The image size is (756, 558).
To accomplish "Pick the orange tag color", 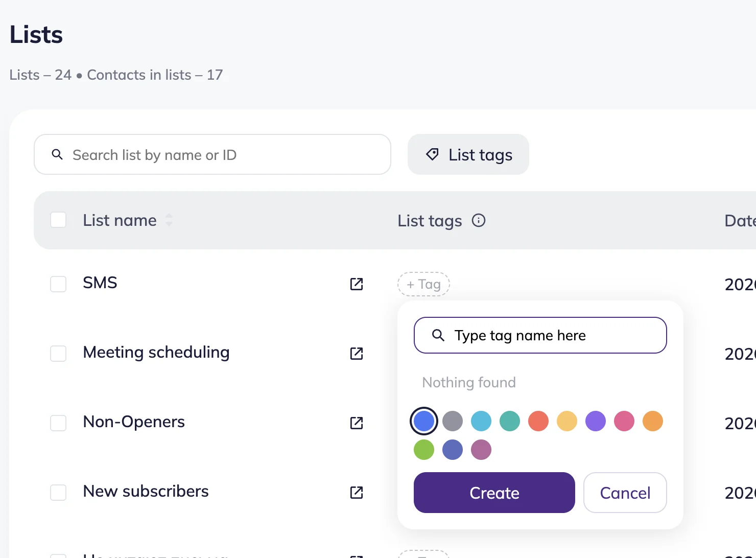I will tap(653, 421).
